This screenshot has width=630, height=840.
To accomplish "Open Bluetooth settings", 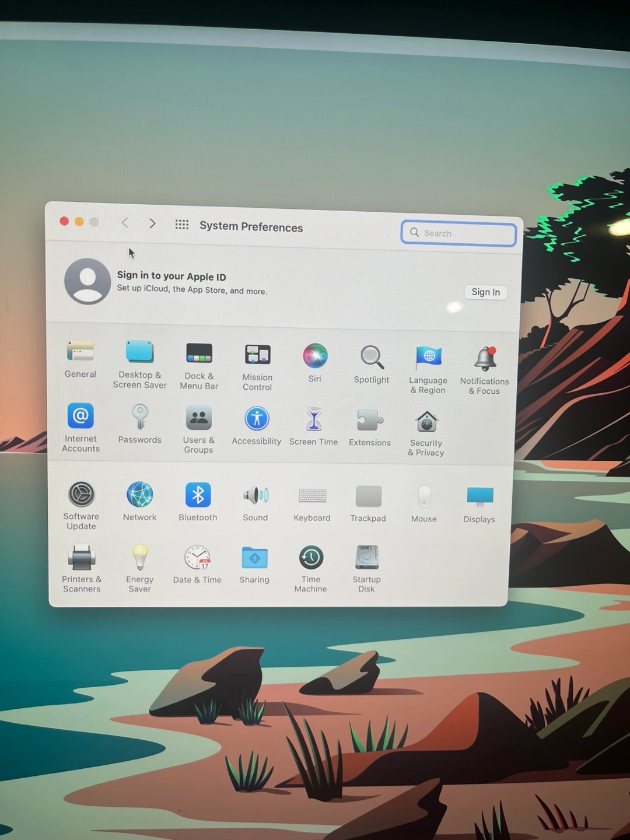I will click(198, 495).
